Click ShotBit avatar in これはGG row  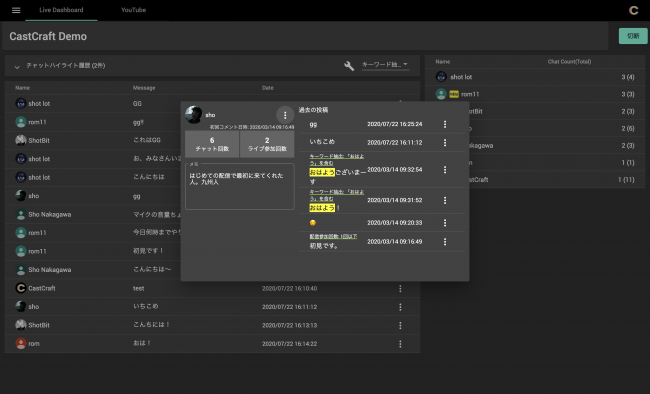tap(21, 140)
